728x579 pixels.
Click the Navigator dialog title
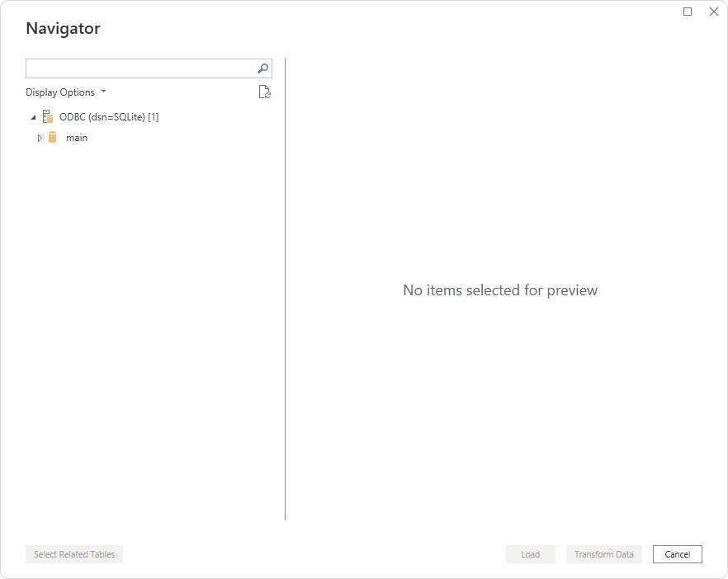63,29
